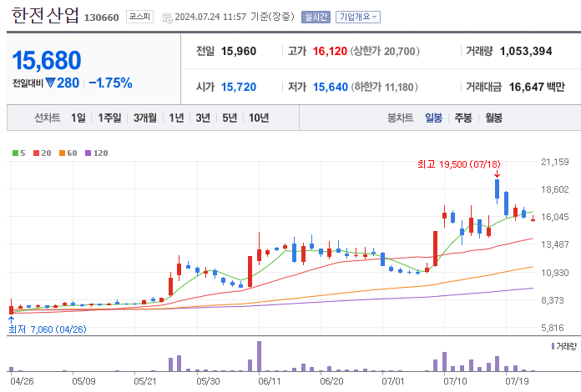Switch to the 월봉 candlestick chart
This screenshot has height=392, width=581.
point(494,118)
